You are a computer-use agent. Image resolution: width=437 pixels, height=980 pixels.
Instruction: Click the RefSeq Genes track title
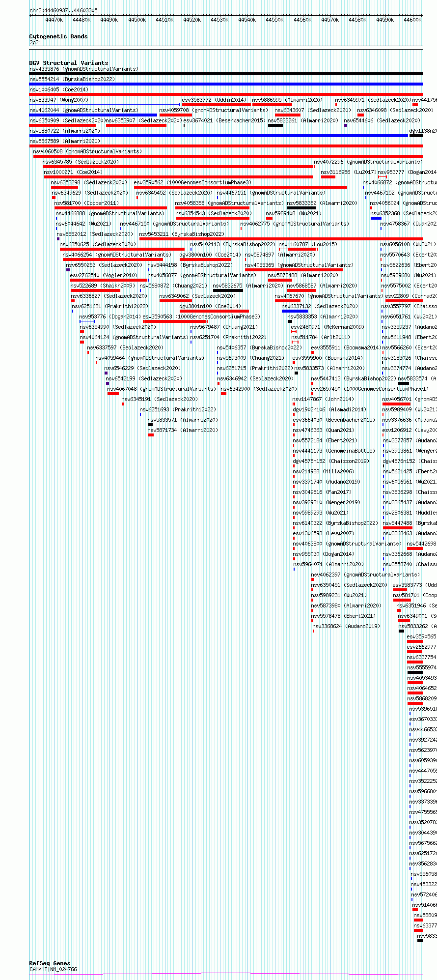point(50,963)
